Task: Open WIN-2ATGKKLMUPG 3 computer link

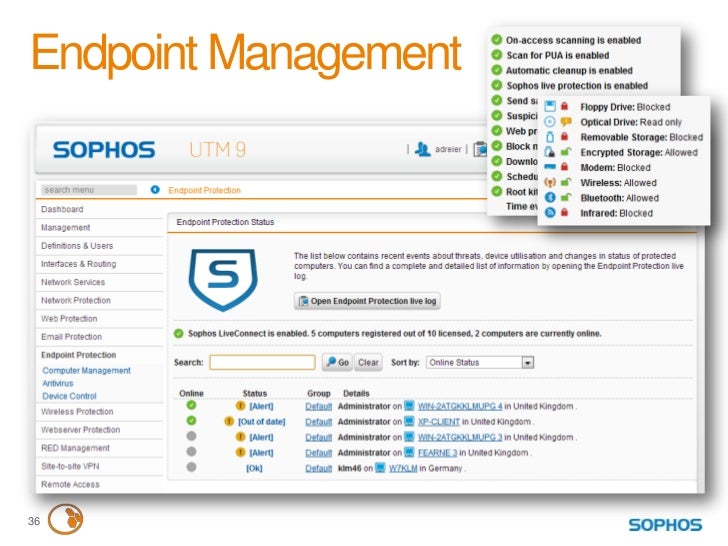Action: 460,437
